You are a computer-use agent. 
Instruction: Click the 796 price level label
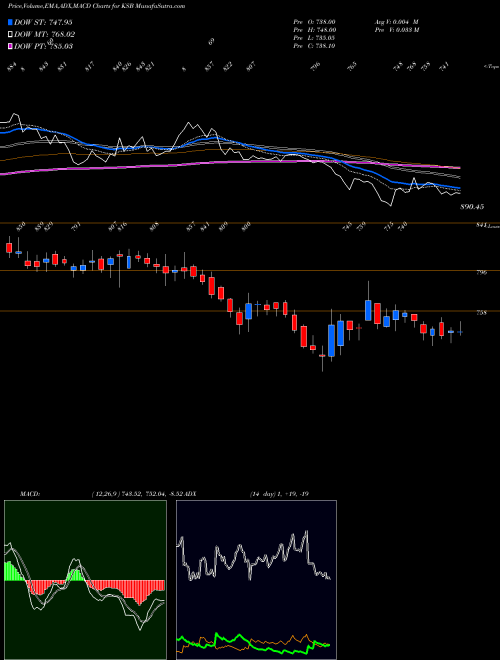click(481, 273)
